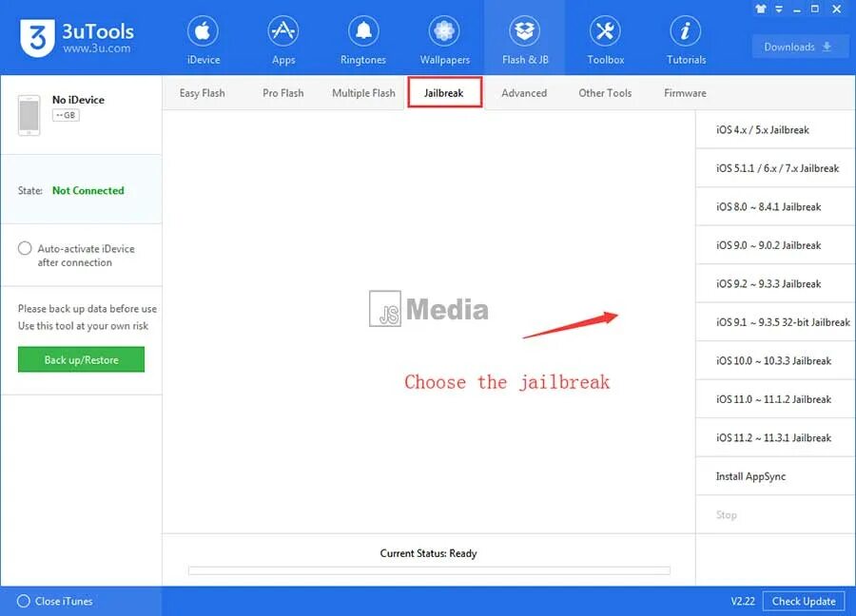Click Install AppSync
The width and height of the screenshot is (856, 616).
(x=775, y=476)
